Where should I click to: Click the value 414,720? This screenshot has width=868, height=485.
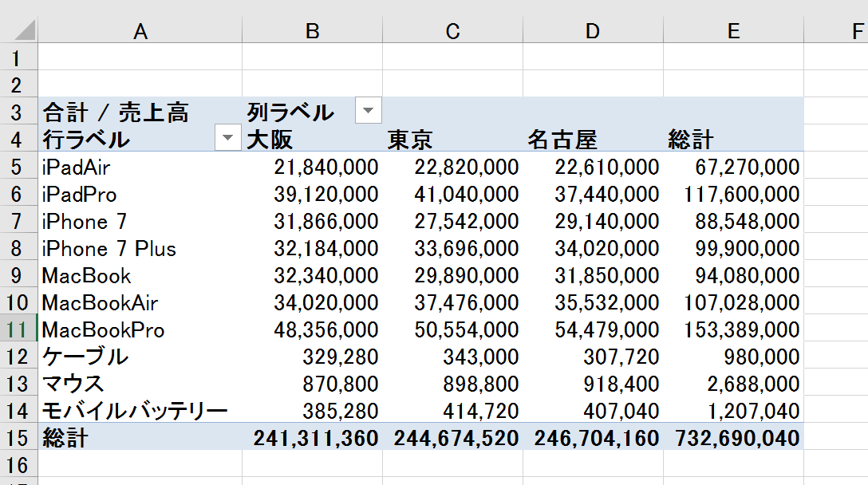(481, 412)
